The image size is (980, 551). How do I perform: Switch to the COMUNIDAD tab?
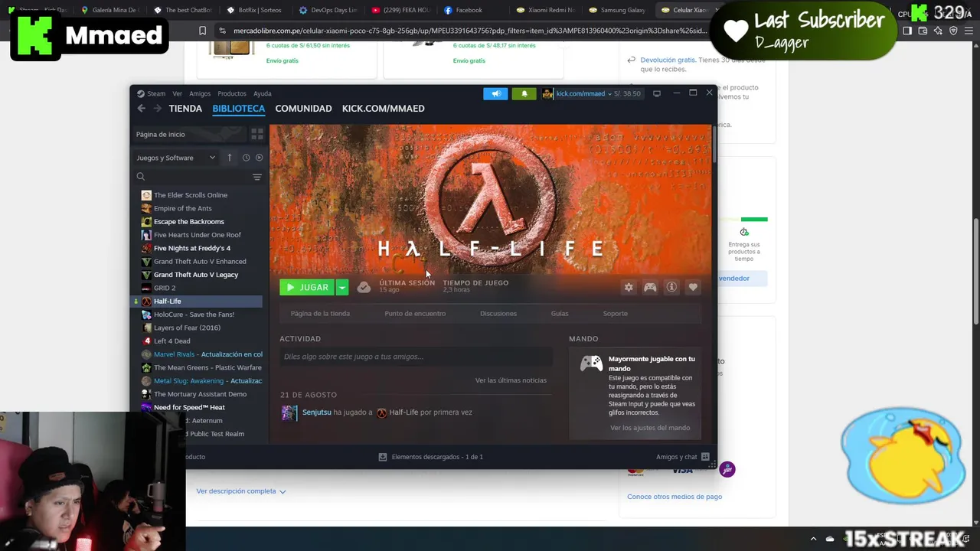point(303,109)
